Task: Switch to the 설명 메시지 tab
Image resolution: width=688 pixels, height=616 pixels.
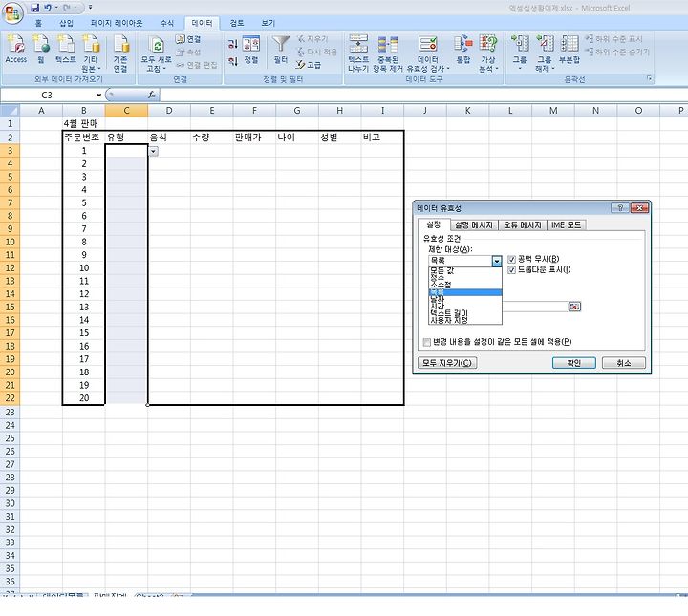Action: [474, 225]
